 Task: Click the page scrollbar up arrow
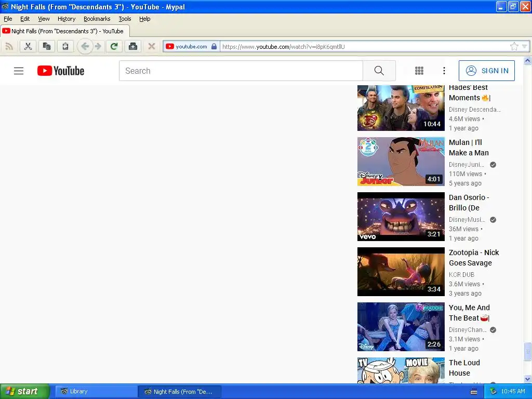(527, 61)
